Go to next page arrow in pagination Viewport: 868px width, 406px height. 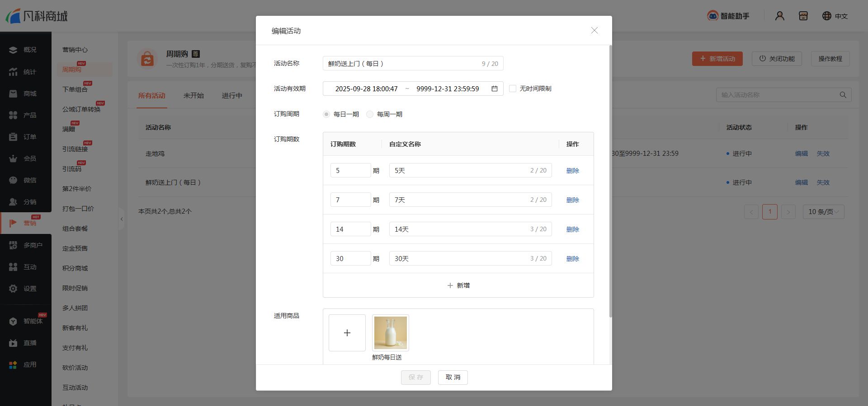pos(788,212)
